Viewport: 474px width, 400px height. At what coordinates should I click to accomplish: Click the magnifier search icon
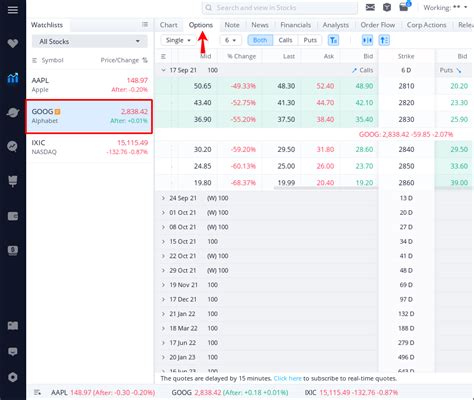point(208,8)
